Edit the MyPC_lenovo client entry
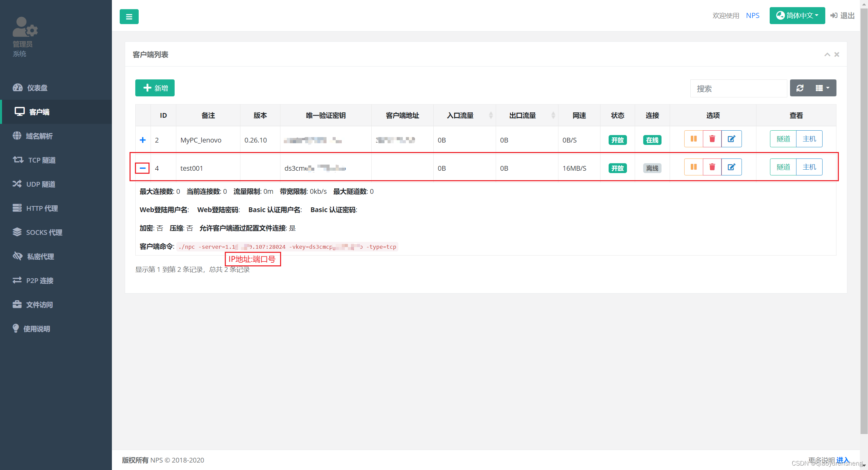Viewport: 868px width, 470px height. pyautogui.click(x=731, y=139)
